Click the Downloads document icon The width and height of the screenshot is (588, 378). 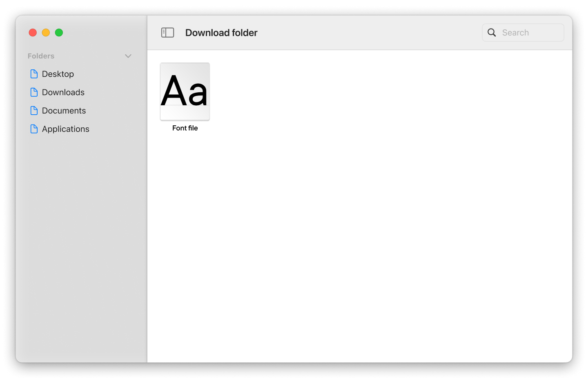pos(34,92)
